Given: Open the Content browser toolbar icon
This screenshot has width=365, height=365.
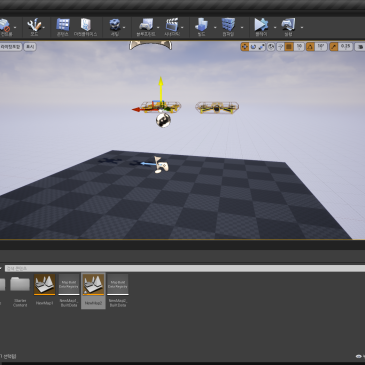Looking at the screenshot, I should (63, 27).
